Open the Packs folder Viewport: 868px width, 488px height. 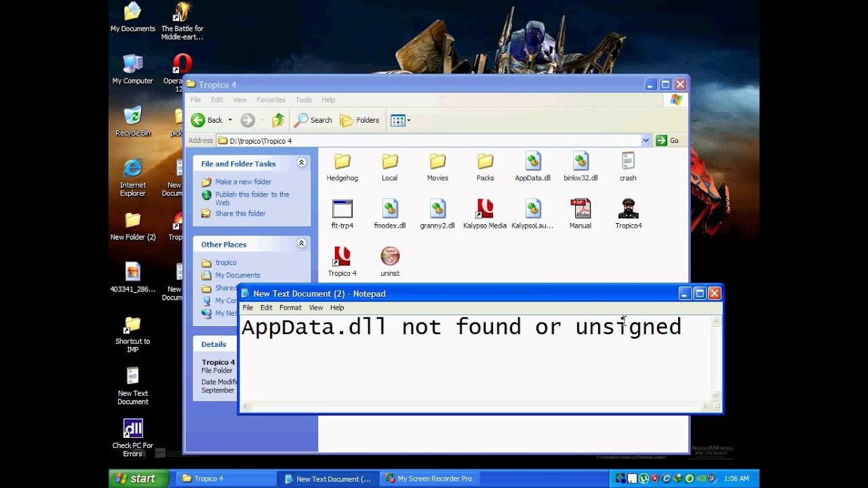(485, 167)
